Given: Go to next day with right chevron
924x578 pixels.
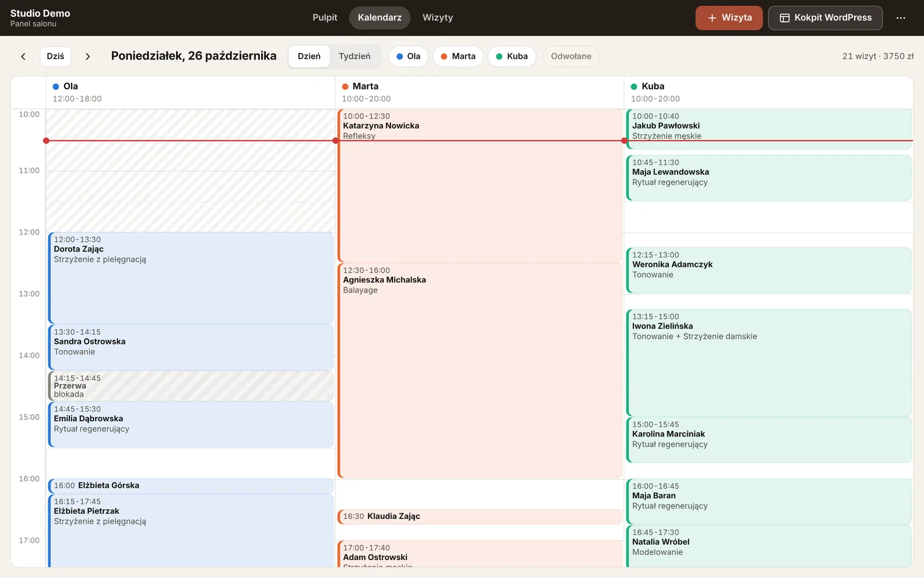Looking at the screenshot, I should [88, 56].
